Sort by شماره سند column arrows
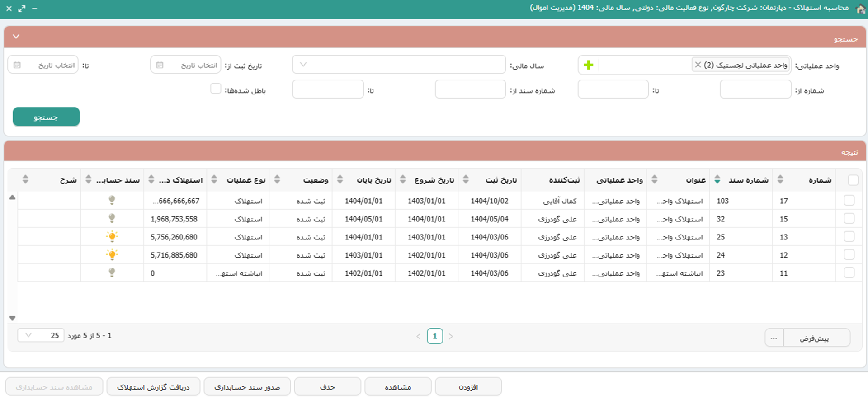The image size is (868, 399). tap(717, 180)
